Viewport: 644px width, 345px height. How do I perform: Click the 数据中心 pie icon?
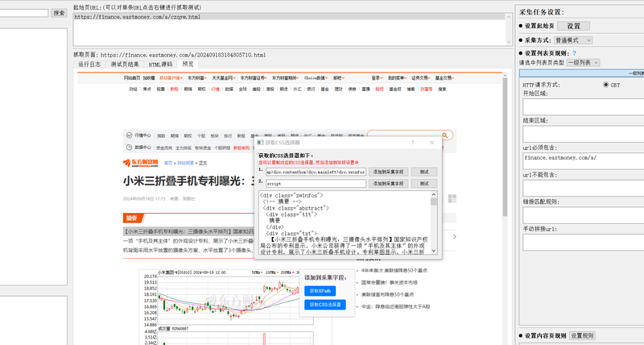coord(129,148)
